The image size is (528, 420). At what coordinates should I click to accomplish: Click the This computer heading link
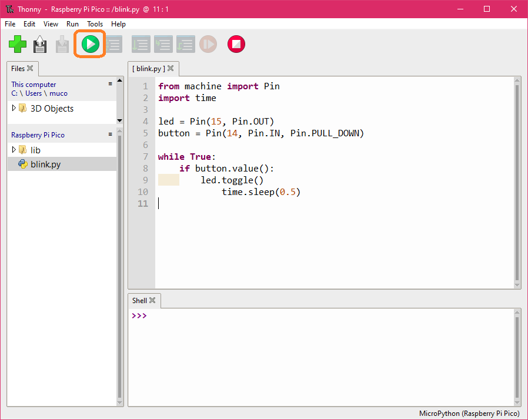34,85
